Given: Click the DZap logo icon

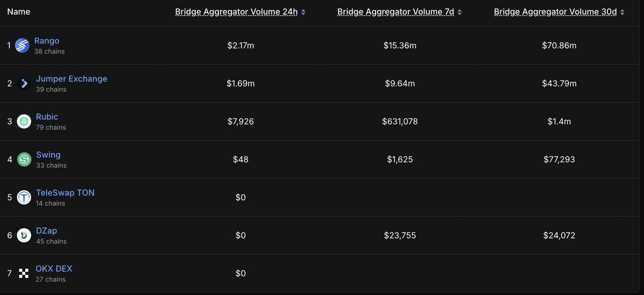Looking at the screenshot, I should coord(24,235).
